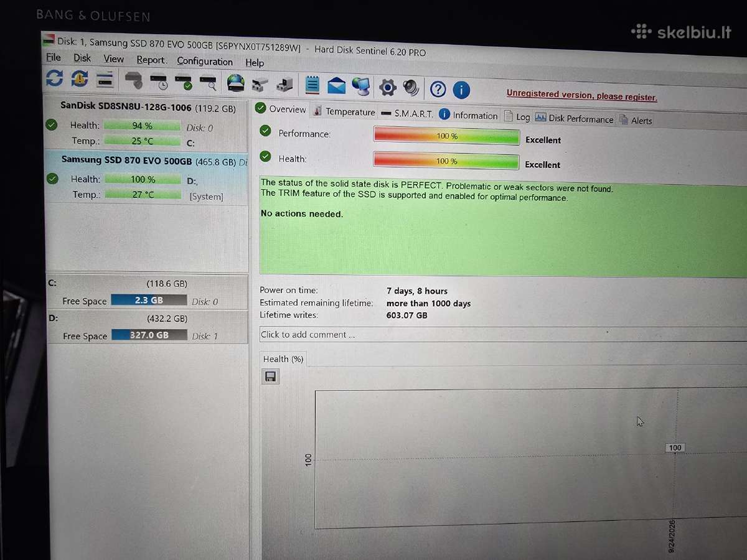Image resolution: width=747 pixels, height=560 pixels.
Task: Click the drive with arrow toolbar icon
Action: click(285, 84)
